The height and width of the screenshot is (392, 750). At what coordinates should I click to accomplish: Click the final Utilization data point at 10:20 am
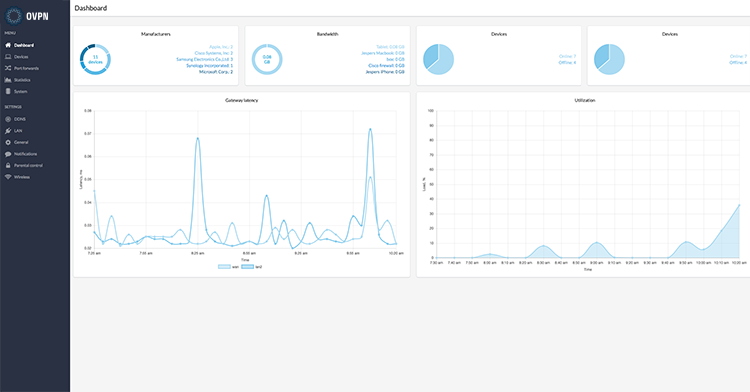[x=739, y=205]
